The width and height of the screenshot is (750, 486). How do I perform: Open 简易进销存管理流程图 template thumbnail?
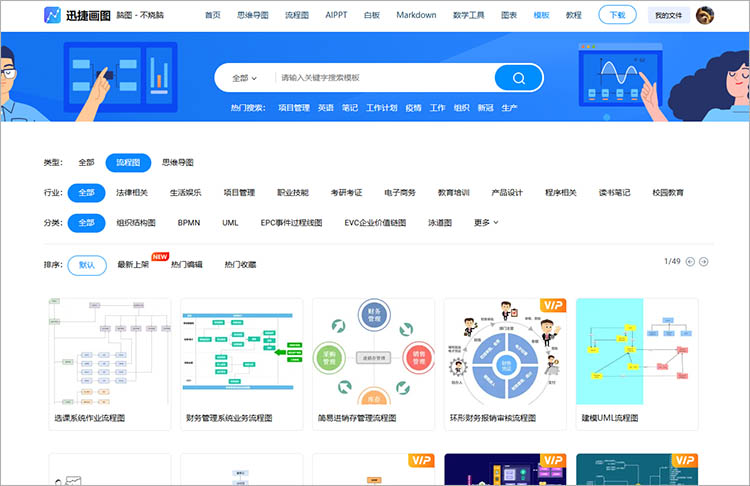click(374, 352)
